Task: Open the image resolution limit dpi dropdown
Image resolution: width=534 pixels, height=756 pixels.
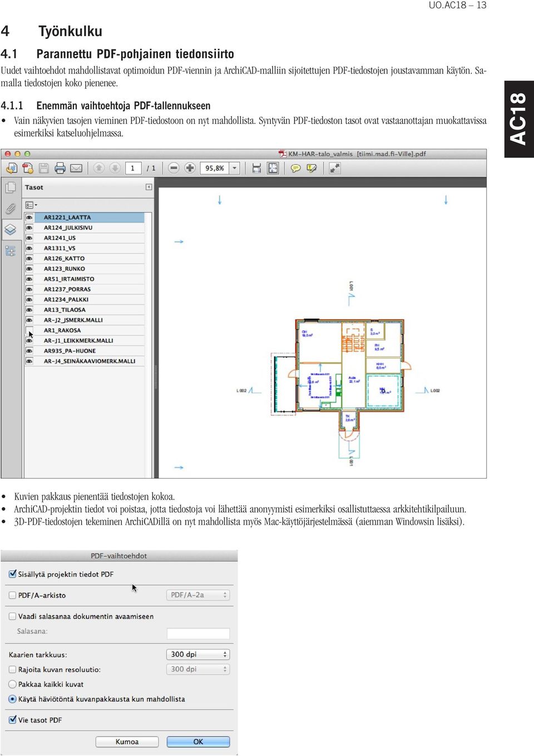Action: 198,669
